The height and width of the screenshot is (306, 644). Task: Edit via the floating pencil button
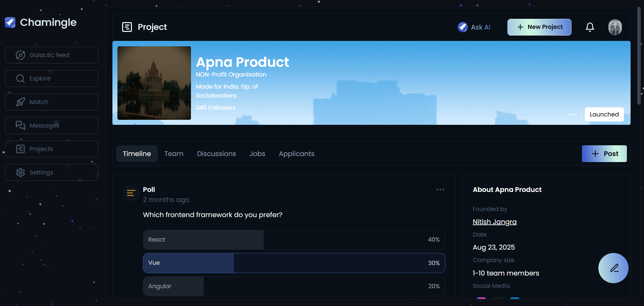coord(613,268)
